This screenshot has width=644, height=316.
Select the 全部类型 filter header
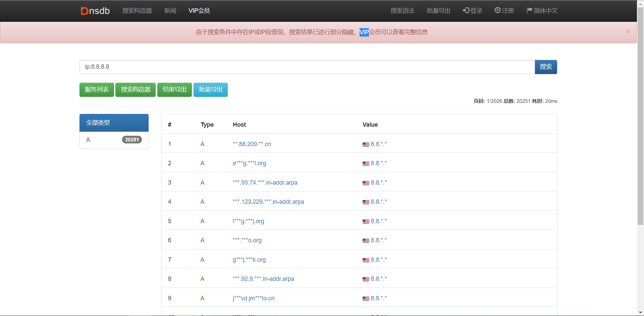(x=114, y=123)
